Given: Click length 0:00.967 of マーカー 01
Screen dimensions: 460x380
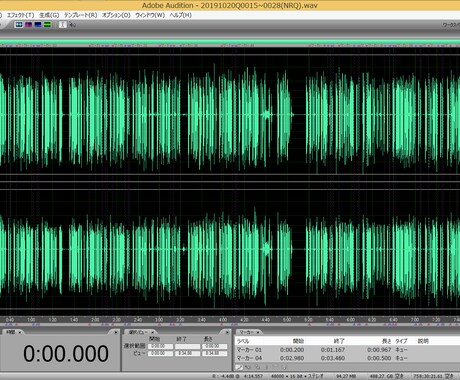Looking at the screenshot, I should click(379, 350).
